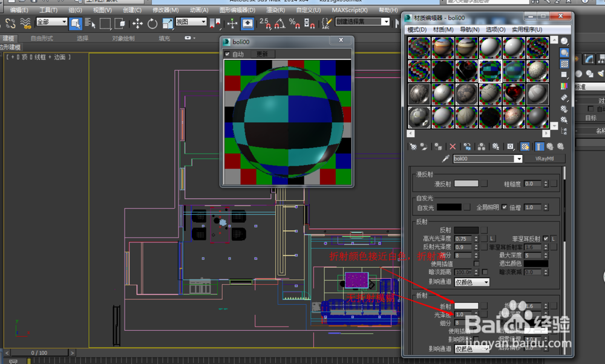This screenshot has width=605, height=364.
Task: Click Assign Material to Selection icon
Action: 438,146
